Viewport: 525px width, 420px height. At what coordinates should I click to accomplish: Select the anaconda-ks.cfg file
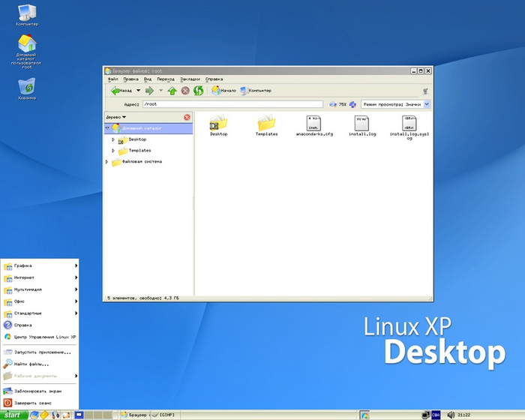tap(313, 125)
